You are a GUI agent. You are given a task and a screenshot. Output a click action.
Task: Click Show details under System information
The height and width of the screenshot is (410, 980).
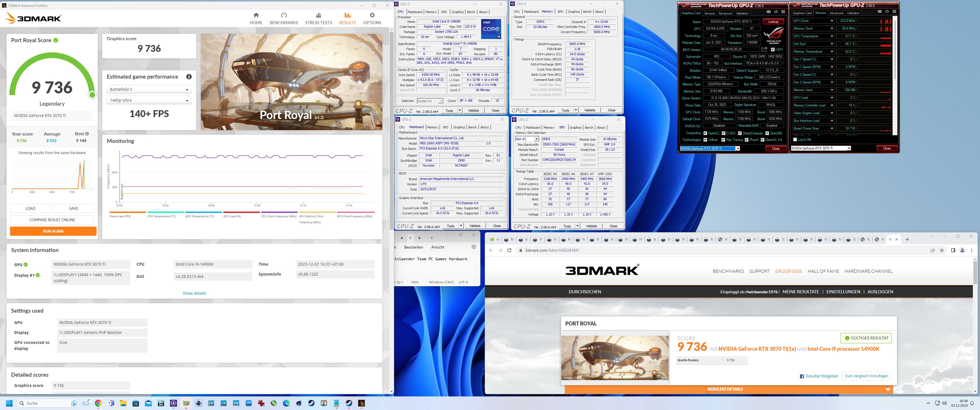pos(194,293)
